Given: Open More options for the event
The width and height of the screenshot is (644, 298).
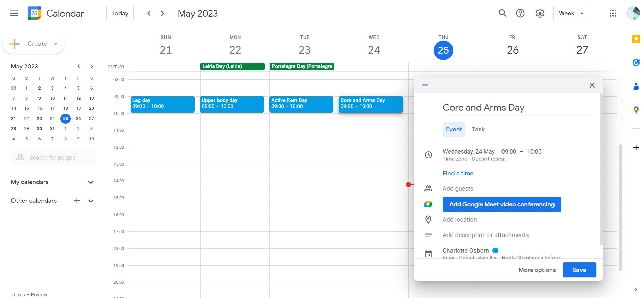Looking at the screenshot, I should click(537, 270).
